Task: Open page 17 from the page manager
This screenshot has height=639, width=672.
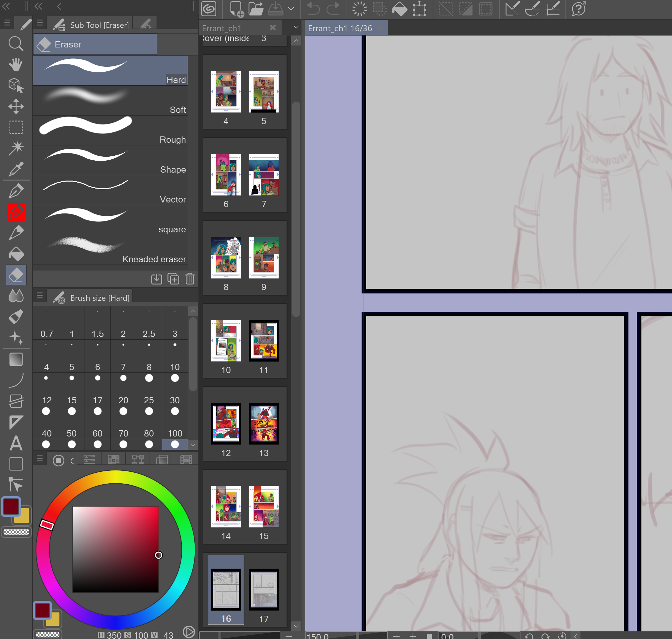Action: 264,590
